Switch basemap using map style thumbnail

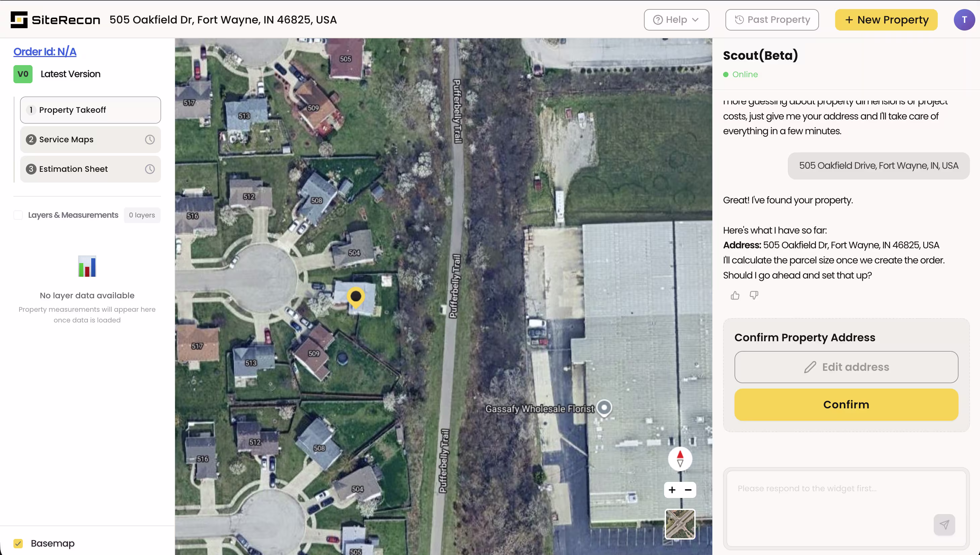(x=680, y=524)
